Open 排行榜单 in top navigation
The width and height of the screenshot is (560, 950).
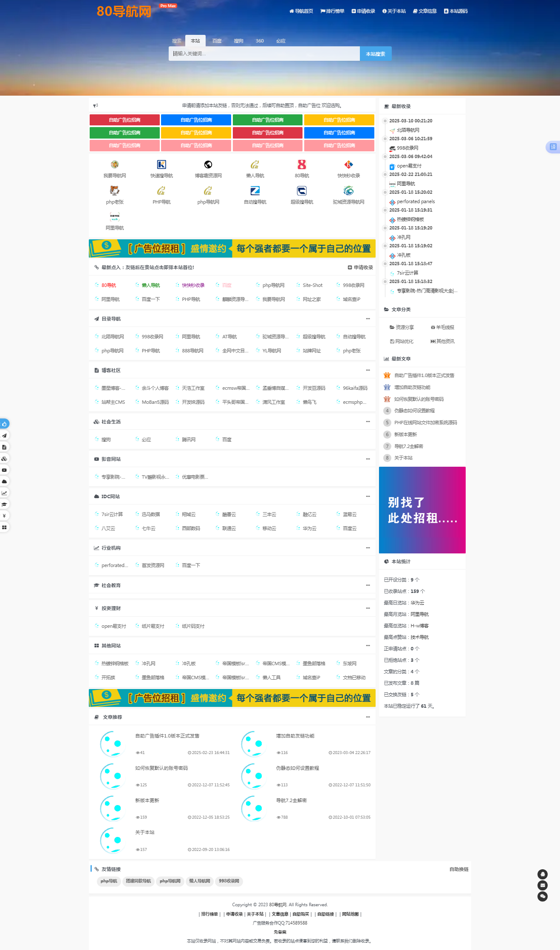click(332, 11)
